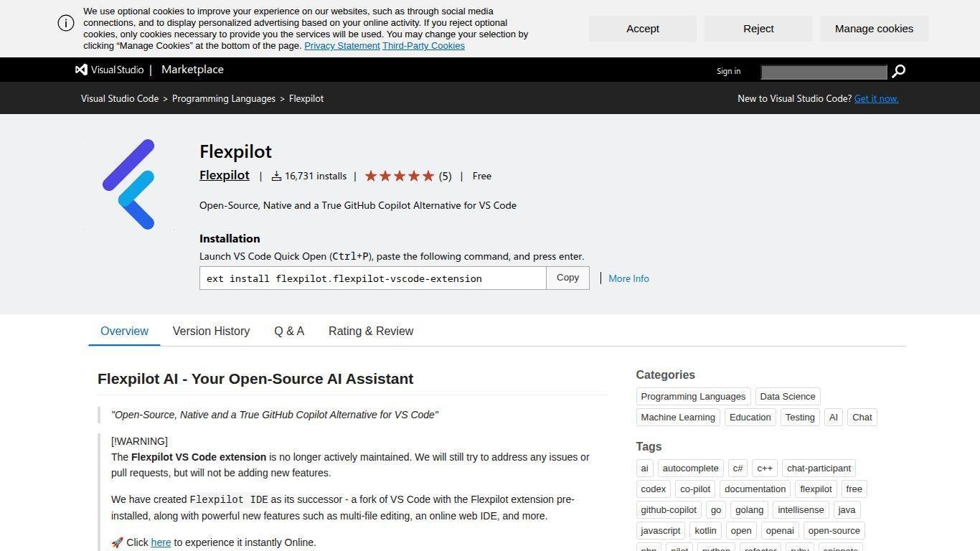Copy the install command
This screenshot has height=551, width=980.
point(567,278)
